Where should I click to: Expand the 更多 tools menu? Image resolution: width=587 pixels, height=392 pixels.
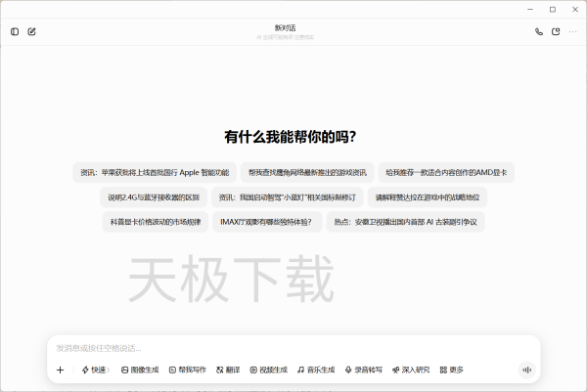(451, 370)
